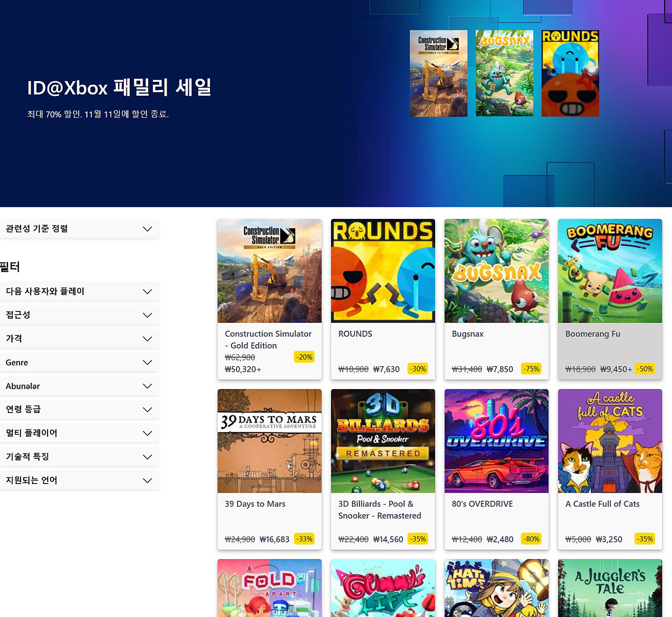Click 3D Billiards - Pool & Snooker title
The height and width of the screenshot is (617, 672).
click(380, 510)
